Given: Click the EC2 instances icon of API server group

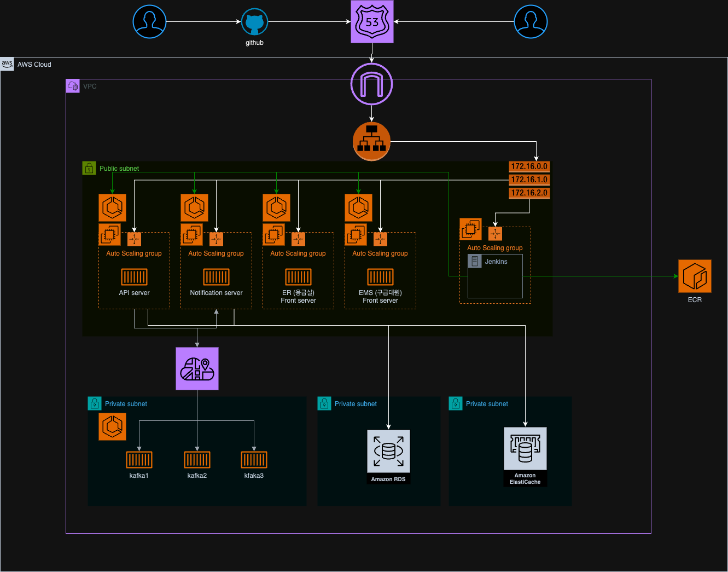Looking at the screenshot, I should click(109, 235).
